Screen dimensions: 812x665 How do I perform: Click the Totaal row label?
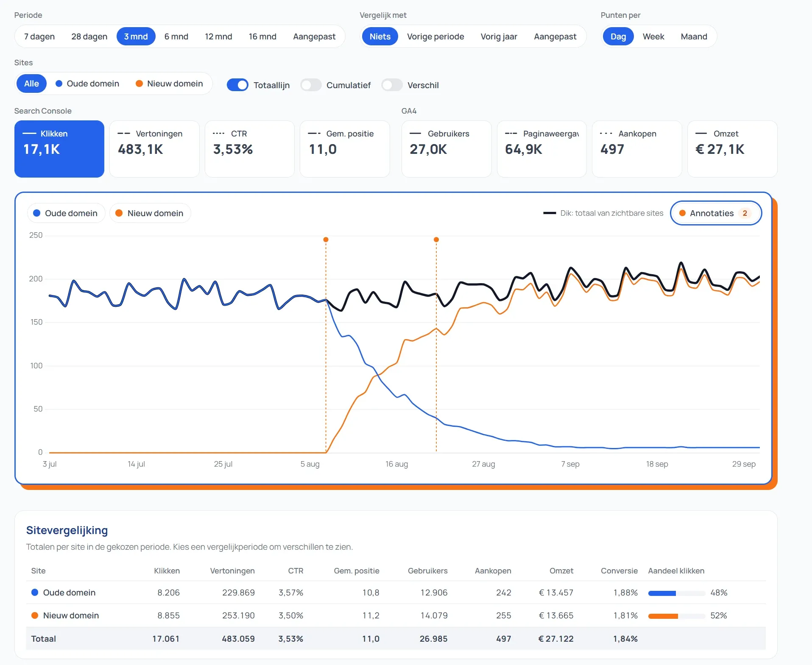[x=43, y=639]
